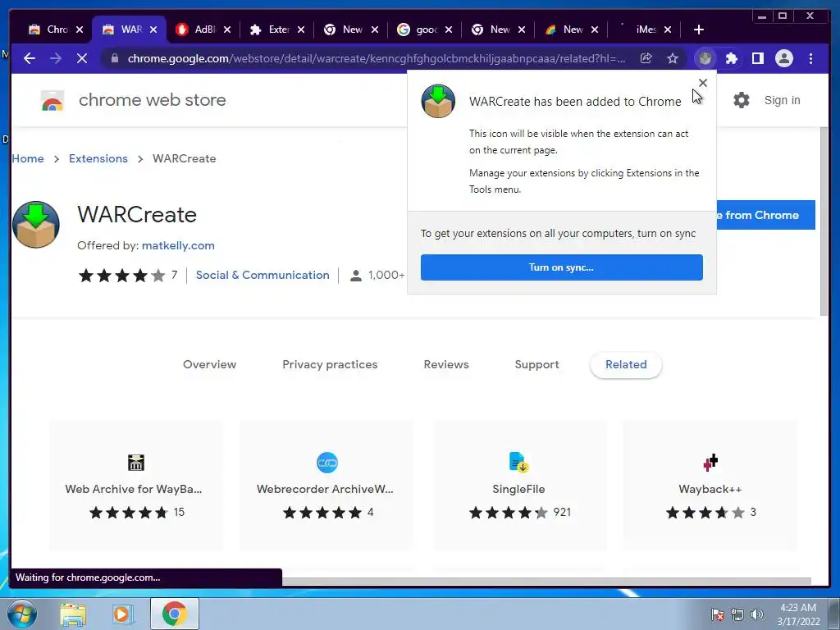Viewport: 840px width, 630px height.
Task: Toggle the side panel icon
Action: (x=757, y=58)
